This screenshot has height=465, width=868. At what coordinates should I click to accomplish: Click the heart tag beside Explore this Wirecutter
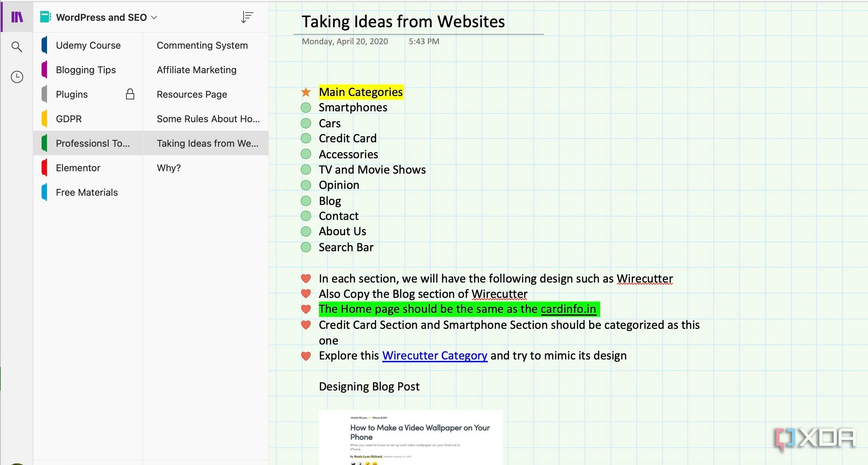(306, 356)
